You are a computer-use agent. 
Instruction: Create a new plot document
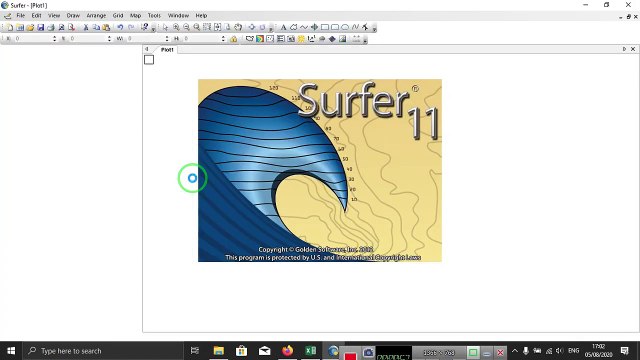click(x=10, y=27)
